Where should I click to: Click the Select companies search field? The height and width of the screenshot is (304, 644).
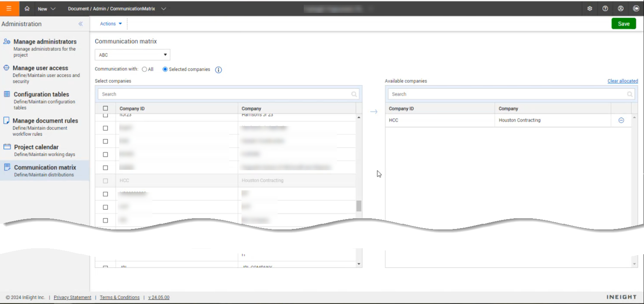pyautogui.click(x=228, y=94)
